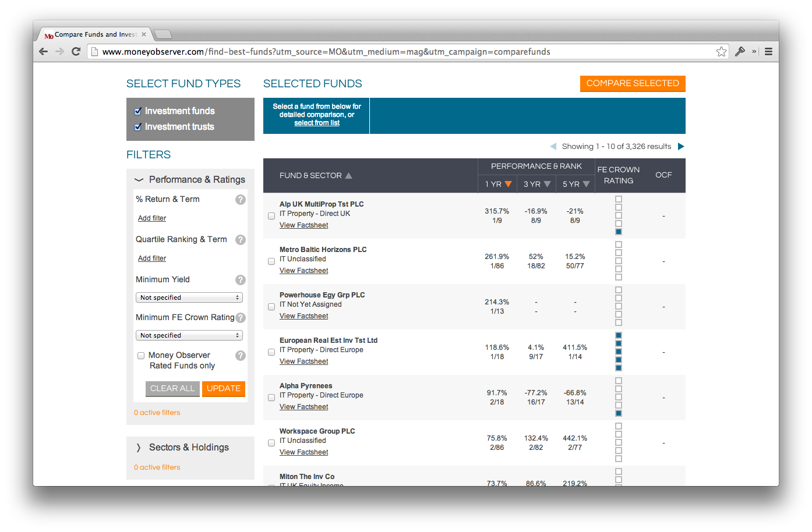View Factsheet for Alpha Pyrenees
The image size is (812, 532).
(x=304, y=407)
